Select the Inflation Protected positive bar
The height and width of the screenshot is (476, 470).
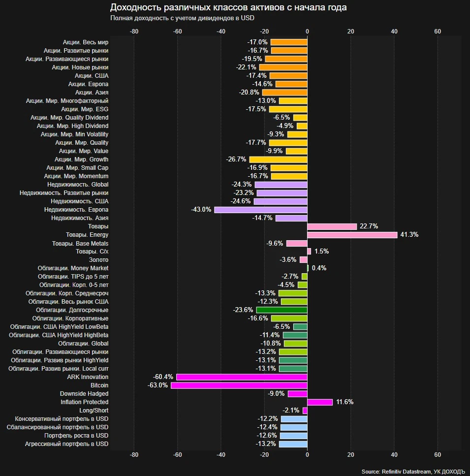pyautogui.click(x=320, y=402)
